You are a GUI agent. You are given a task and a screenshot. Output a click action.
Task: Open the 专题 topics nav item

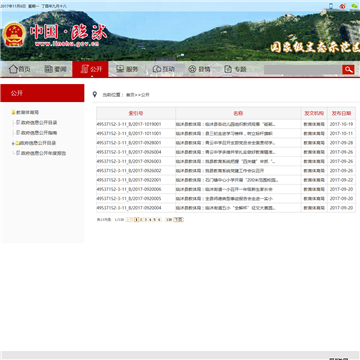[x=235, y=69]
